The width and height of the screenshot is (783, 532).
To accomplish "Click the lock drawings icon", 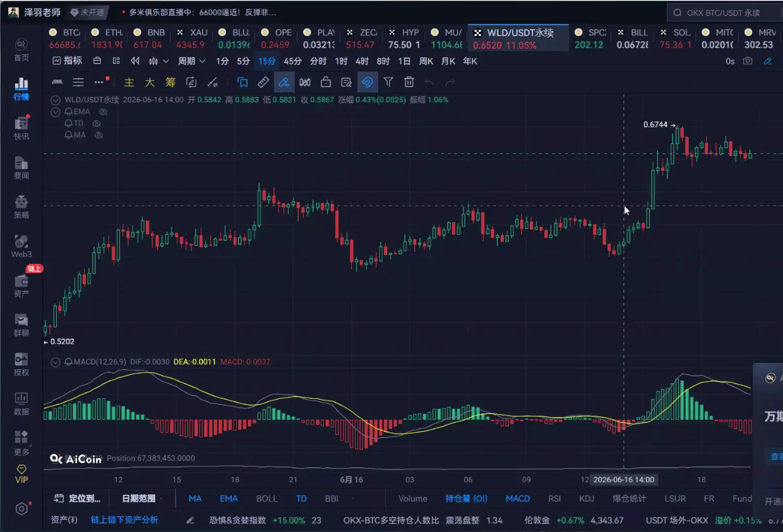I will pyautogui.click(x=326, y=82).
